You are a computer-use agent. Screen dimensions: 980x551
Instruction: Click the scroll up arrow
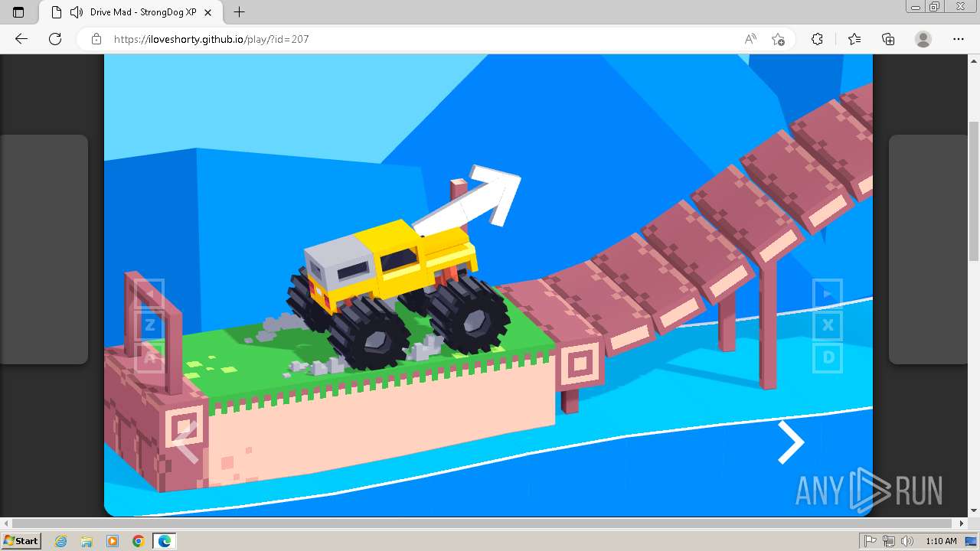973,60
